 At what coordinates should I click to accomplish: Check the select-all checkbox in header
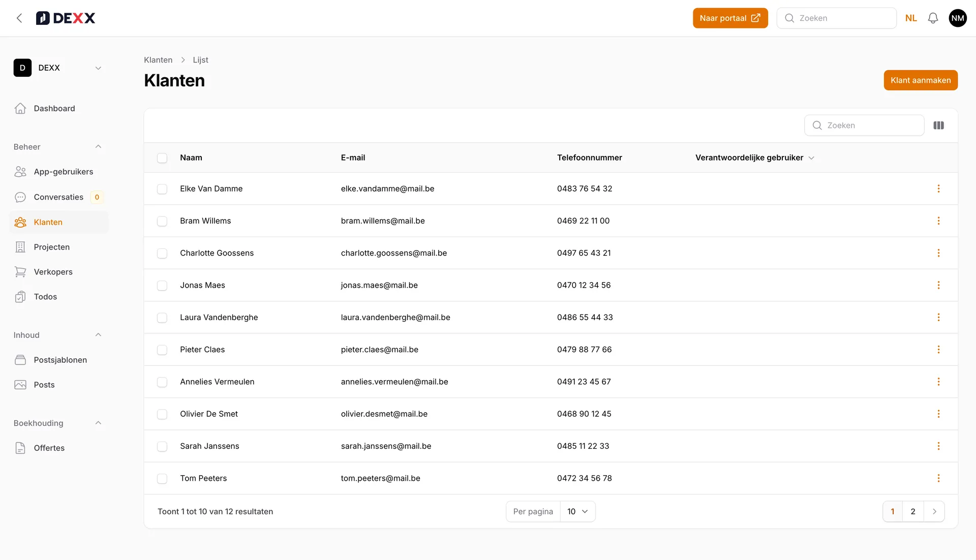coord(162,158)
